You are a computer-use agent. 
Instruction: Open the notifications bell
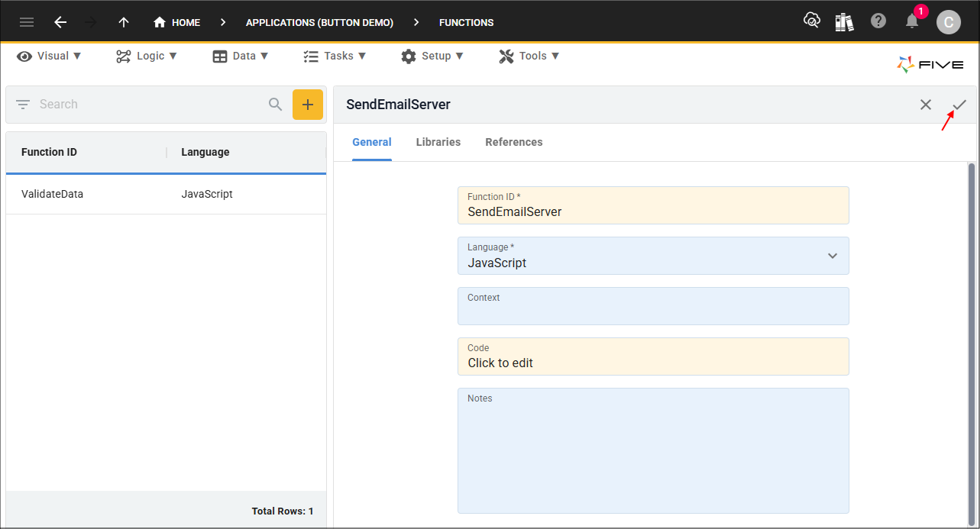coord(912,21)
